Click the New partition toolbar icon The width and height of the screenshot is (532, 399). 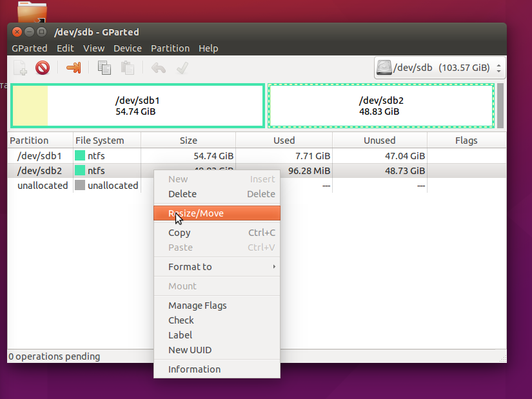tap(21, 68)
